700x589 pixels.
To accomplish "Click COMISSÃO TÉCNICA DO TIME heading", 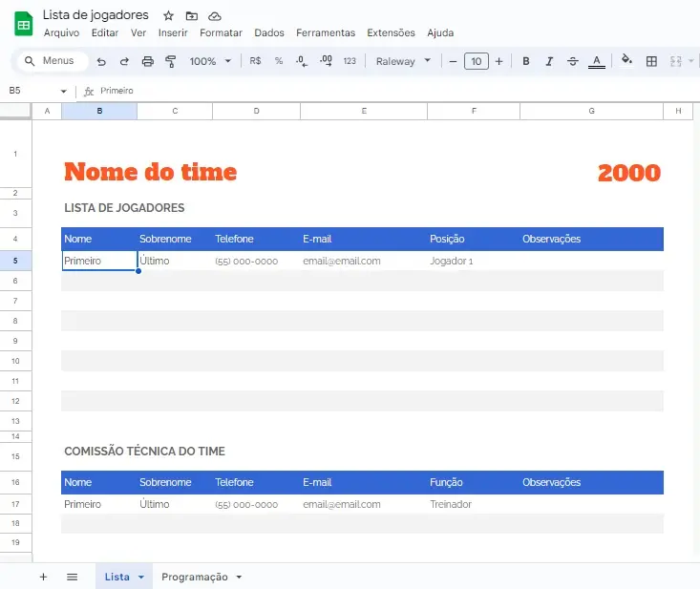I will [144, 452].
